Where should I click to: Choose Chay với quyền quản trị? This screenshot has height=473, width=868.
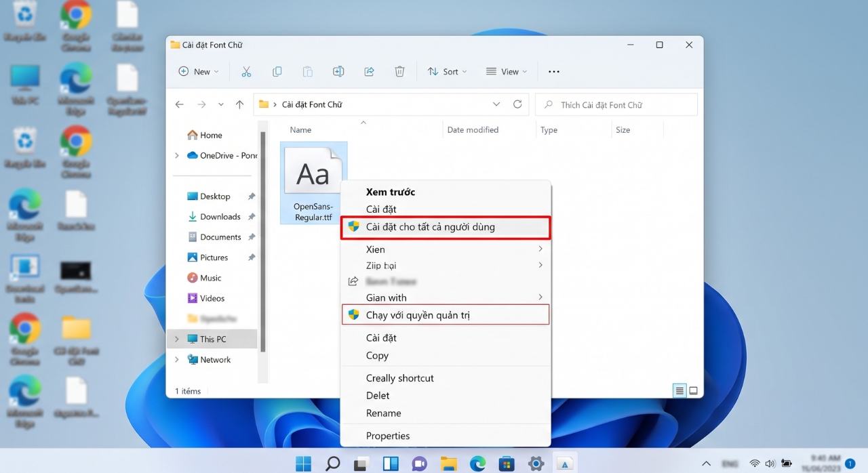[446, 315]
